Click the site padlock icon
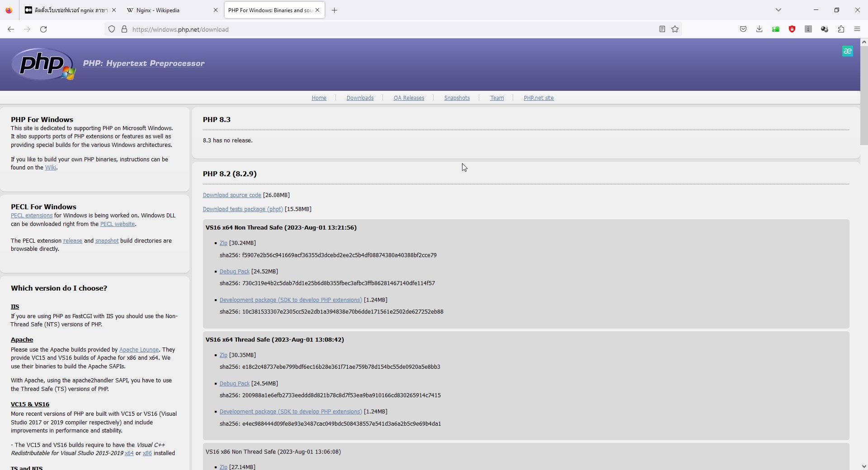Screen dimensions: 868x470 click(124, 29)
